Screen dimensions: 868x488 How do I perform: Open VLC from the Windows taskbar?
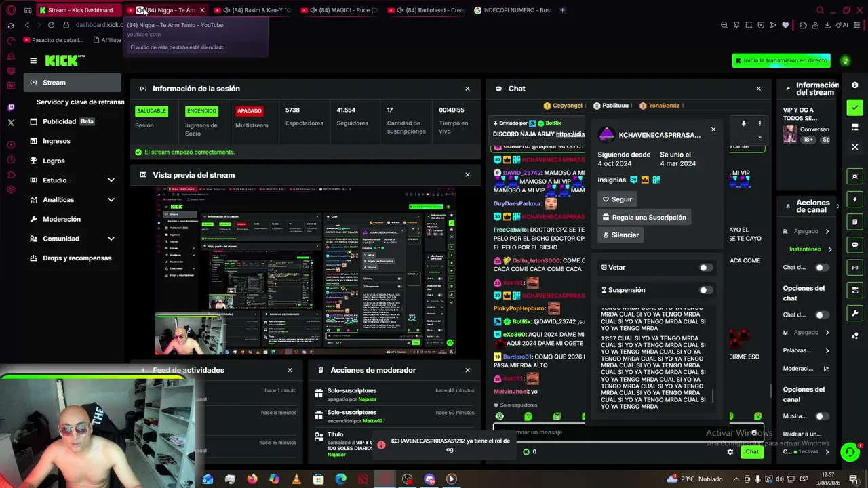(x=296, y=479)
